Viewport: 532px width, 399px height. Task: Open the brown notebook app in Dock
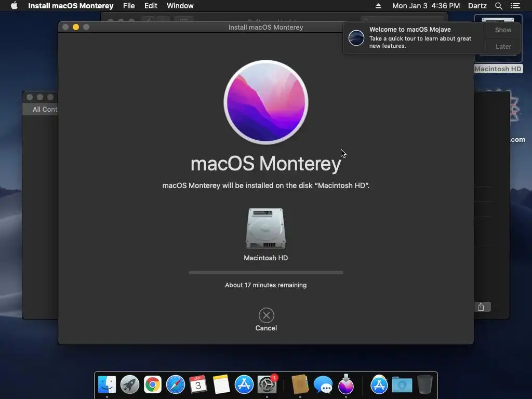tap(300, 384)
